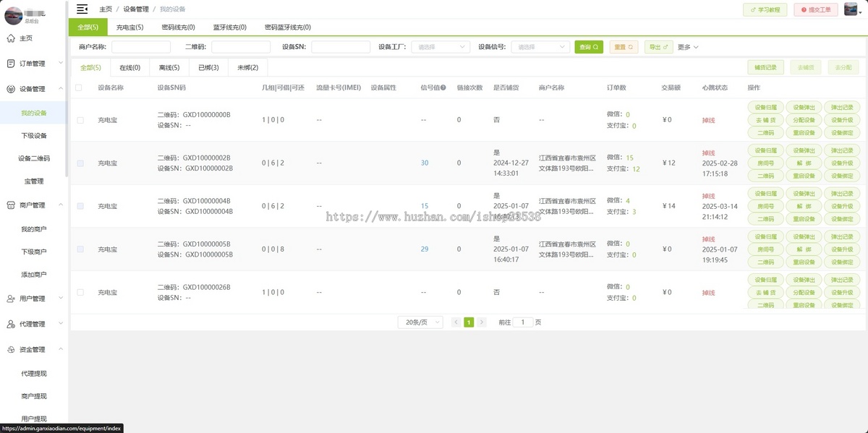This screenshot has width=868, height=433.
Task: Click the sidebar collapse hamburger icon
Action: tap(82, 9)
